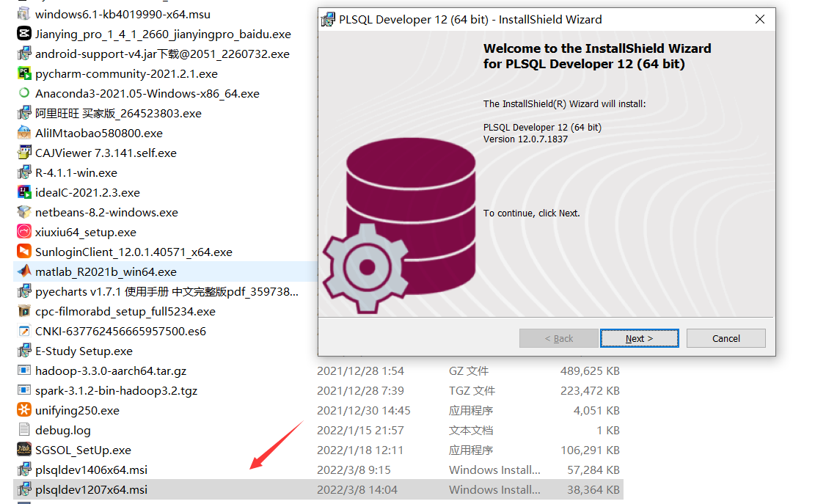Click the installer icon in the wizard title bar
Image resolution: width=815 pixels, height=504 pixels.
(328, 19)
